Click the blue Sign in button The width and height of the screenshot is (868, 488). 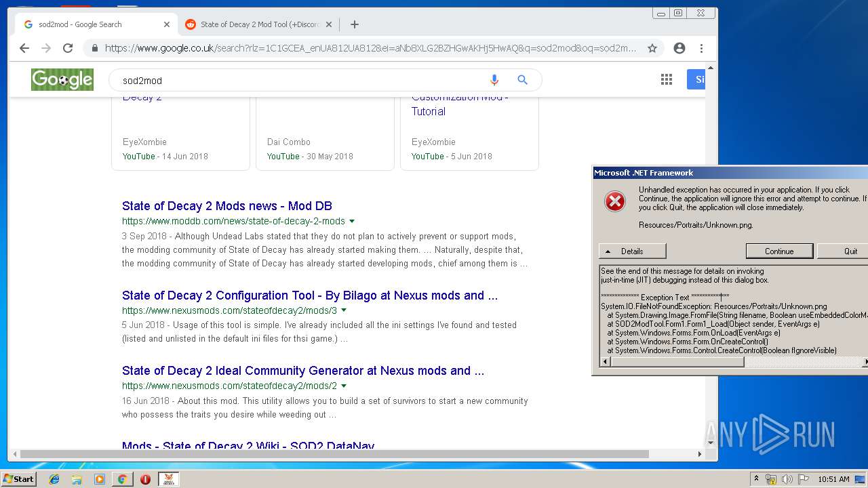click(x=696, y=80)
